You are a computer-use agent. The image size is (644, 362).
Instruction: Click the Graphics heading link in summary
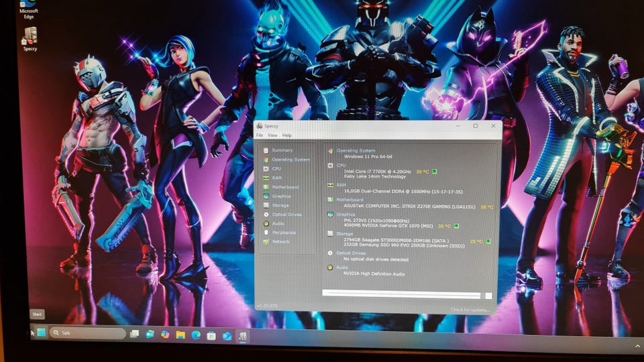click(x=346, y=215)
